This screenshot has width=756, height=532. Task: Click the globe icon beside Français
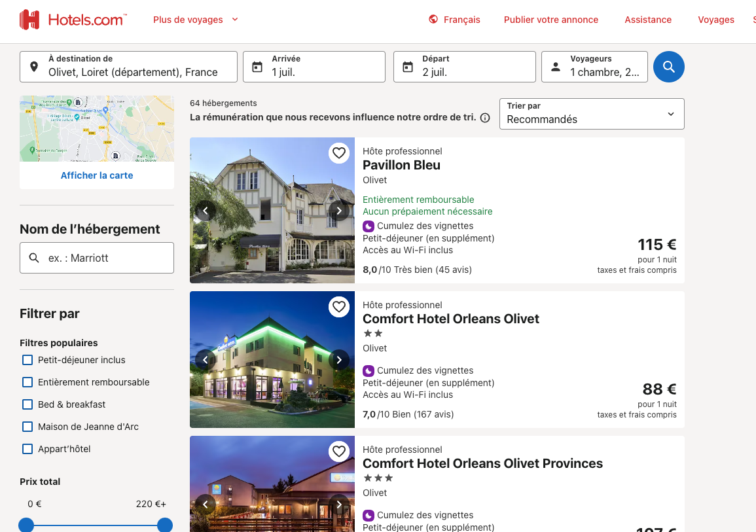433,19
